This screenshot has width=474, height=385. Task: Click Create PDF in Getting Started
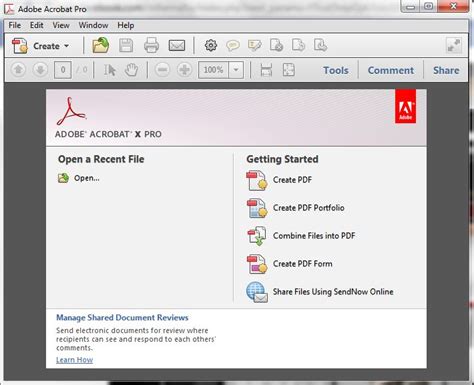[292, 180]
